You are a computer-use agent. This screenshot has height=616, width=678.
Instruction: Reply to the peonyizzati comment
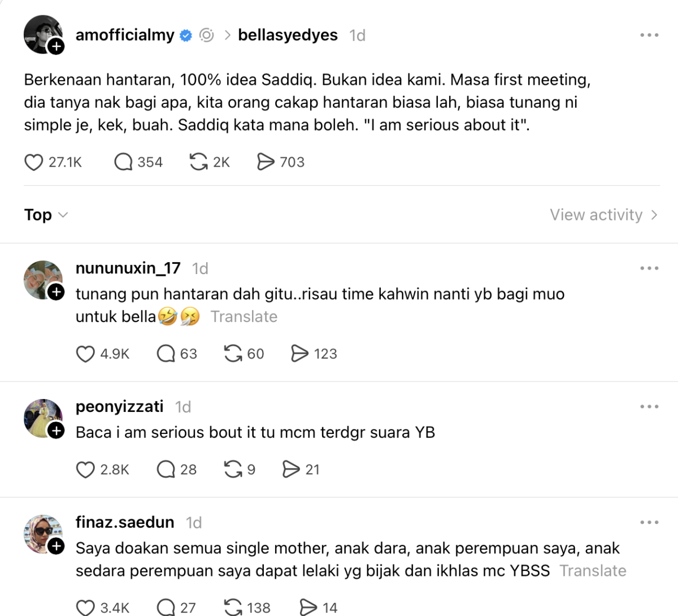[x=166, y=470]
